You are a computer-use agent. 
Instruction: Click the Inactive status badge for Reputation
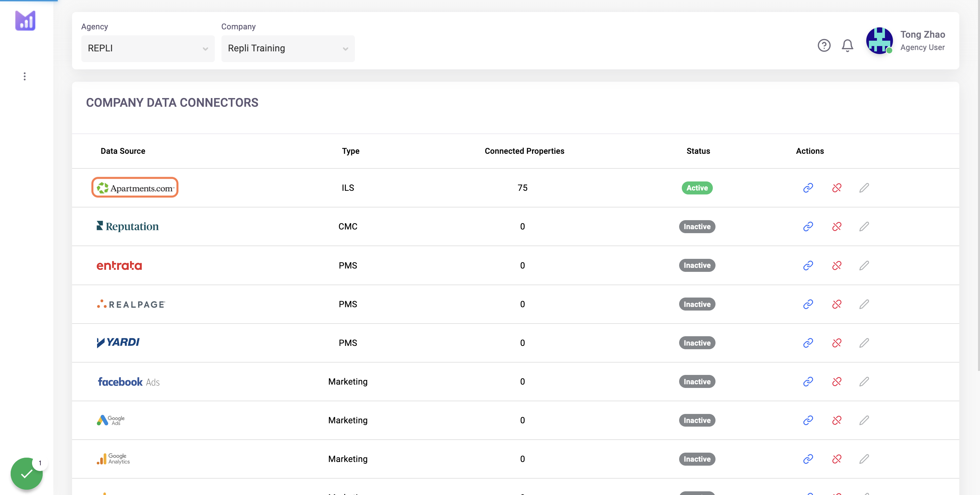tap(697, 226)
